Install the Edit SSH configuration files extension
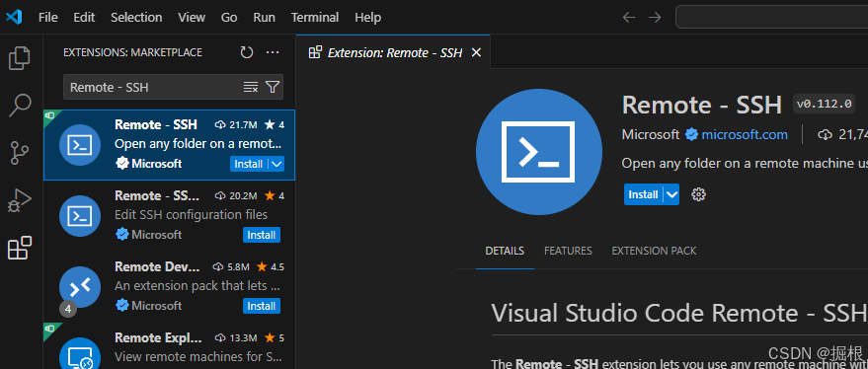868x369 pixels. coord(262,235)
